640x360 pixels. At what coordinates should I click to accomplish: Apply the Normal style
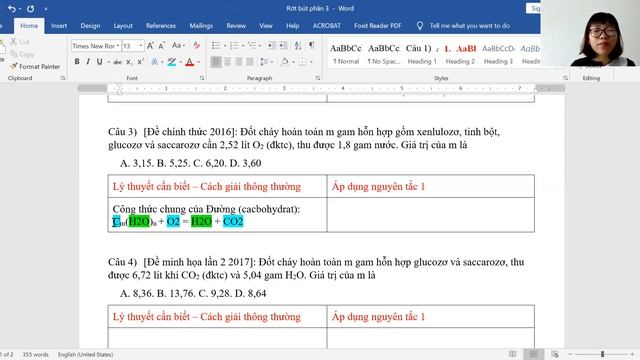point(346,54)
